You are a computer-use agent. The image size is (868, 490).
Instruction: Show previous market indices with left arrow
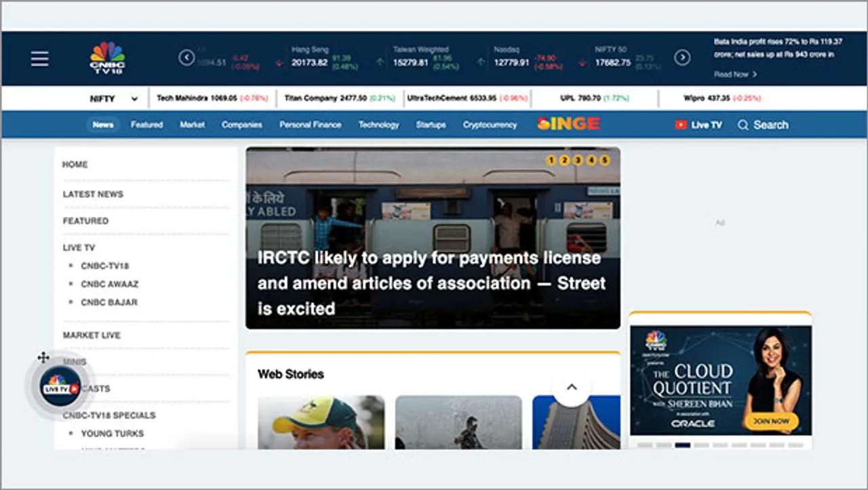tap(186, 58)
